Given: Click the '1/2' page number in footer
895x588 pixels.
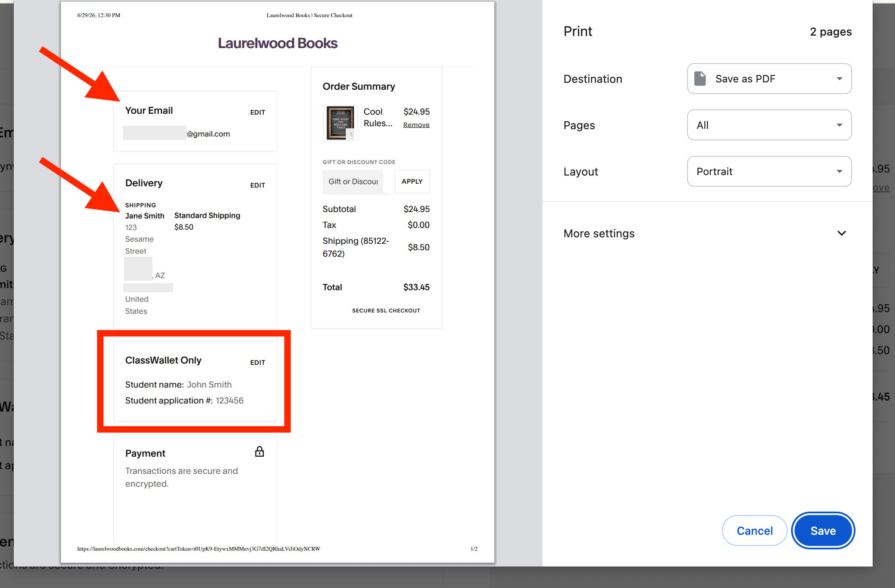Looking at the screenshot, I should point(474,549).
